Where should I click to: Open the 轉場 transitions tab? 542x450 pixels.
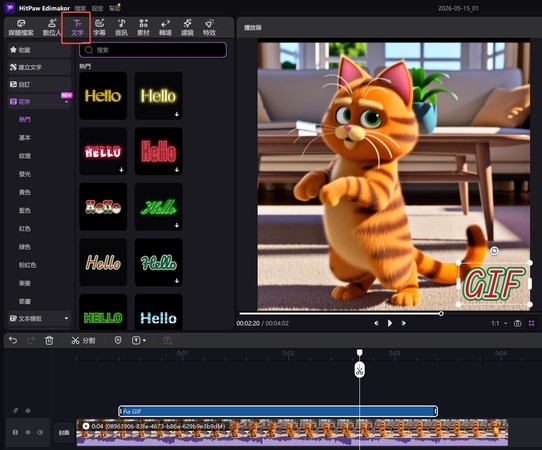[x=165, y=28]
